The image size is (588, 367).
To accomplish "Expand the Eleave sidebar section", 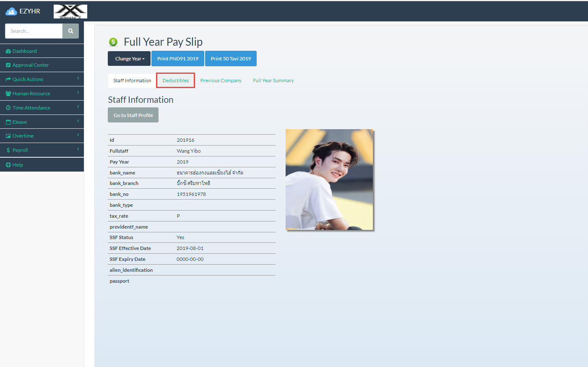I will (20, 122).
